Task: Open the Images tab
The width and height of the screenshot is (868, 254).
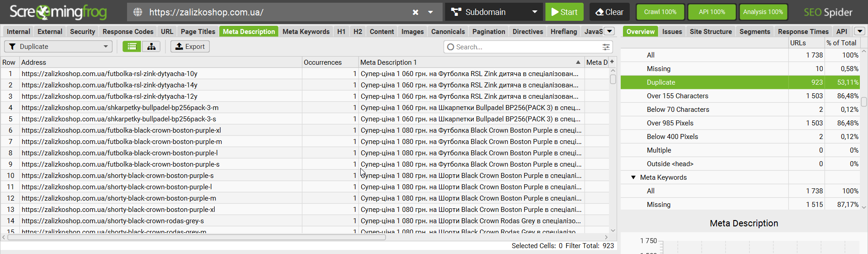Action: (x=412, y=32)
